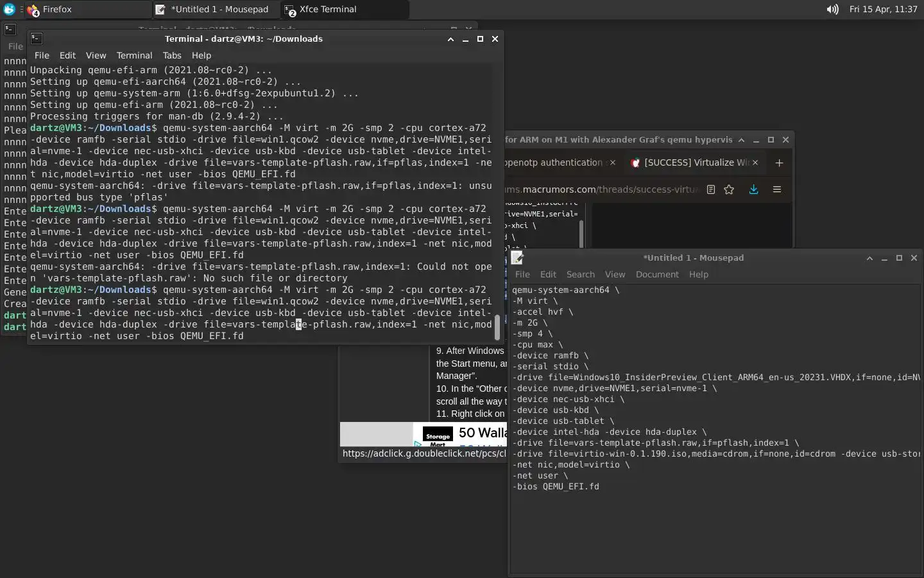924x578 pixels.
Task: Open the Terminal menu in the terminal window
Action: (x=134, y=55)
